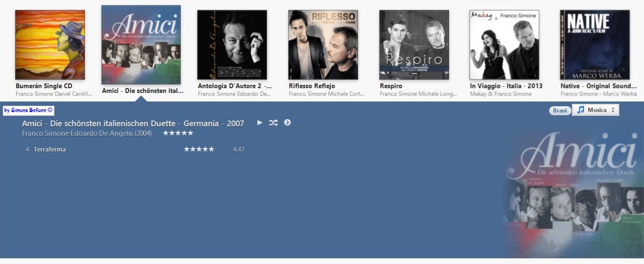This screenshot has height=264, width=644.
Task: Play the Amici album
Action: tap(260, 122)
